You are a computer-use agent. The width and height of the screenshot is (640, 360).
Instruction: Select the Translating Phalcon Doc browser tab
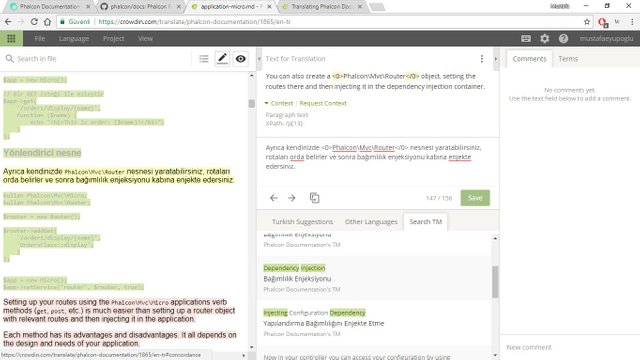tap(322, 7)
